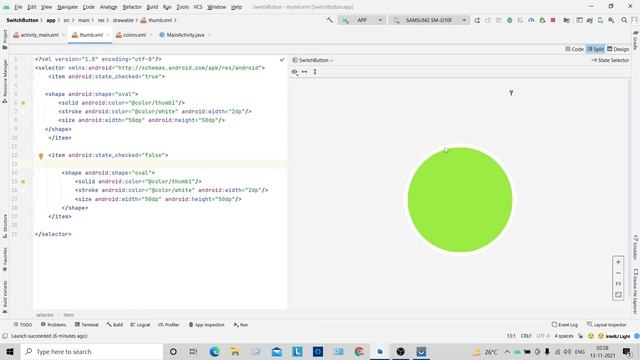
Task: Zoom in the preview with plus button
Action: [x=618, y=262]
